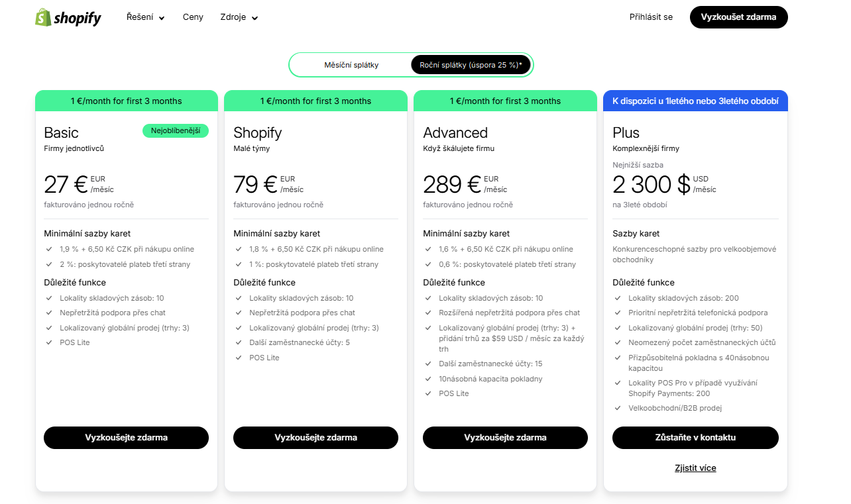Click checkmark beside Další zaměstnanecké účty: 5
851x504 pixels.
239,342
